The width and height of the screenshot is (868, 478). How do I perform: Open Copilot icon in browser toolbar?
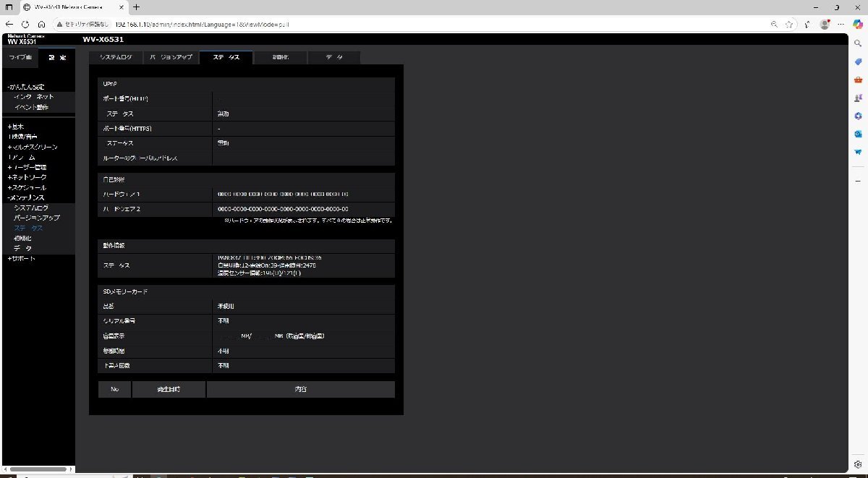pyautogui.click(x=858, y=24)
